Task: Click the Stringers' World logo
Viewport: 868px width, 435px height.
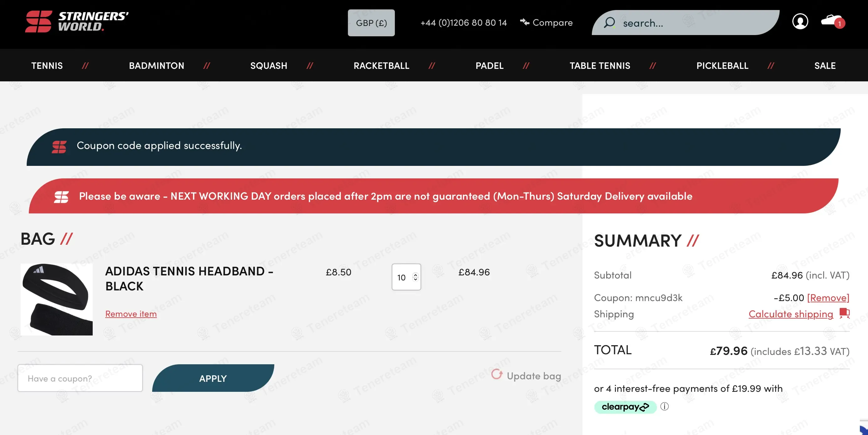Action: tap(77, 22)
